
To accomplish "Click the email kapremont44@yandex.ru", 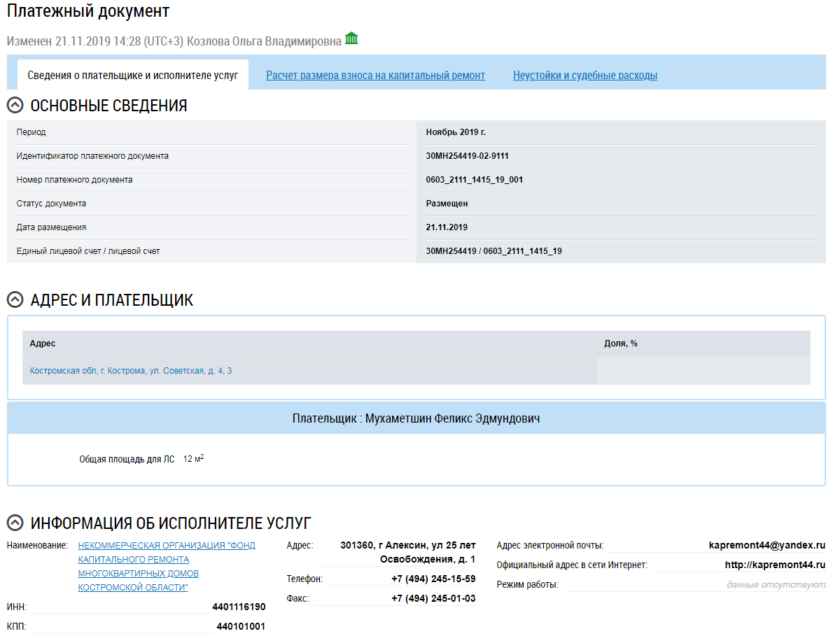I will click(766, 545).
